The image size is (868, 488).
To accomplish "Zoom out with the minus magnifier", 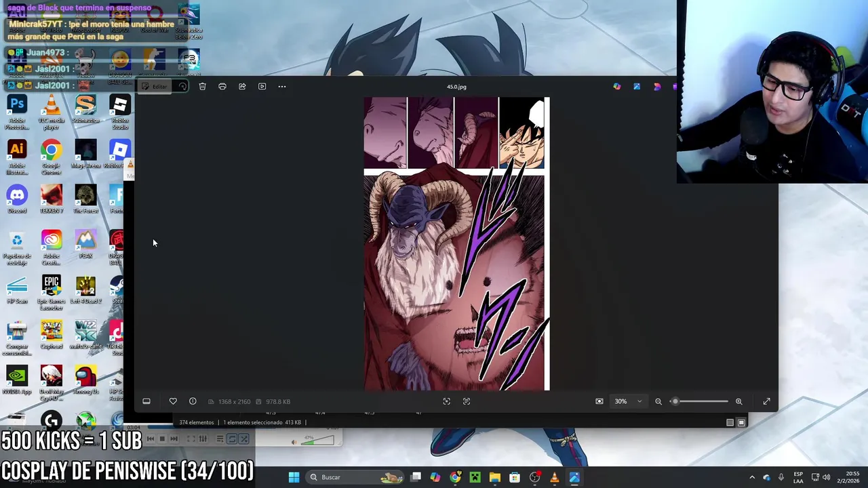I will pyautogui.click(x=658, y=401).
